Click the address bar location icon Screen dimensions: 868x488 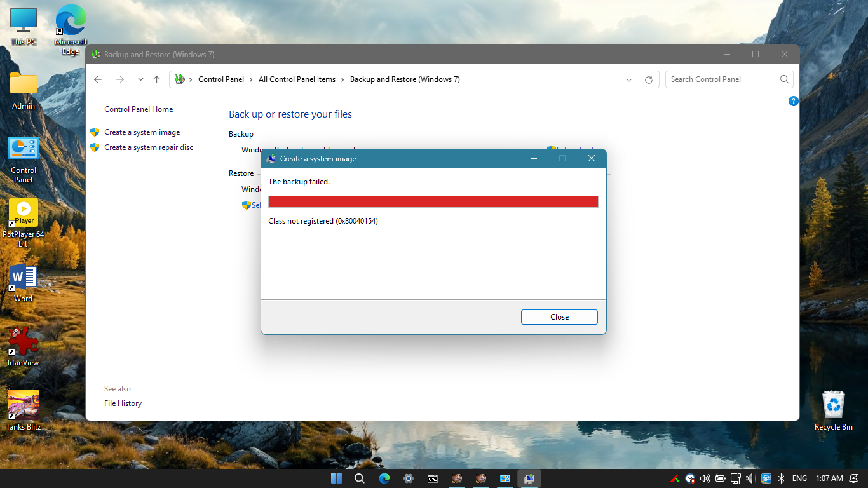coord(179,79)
